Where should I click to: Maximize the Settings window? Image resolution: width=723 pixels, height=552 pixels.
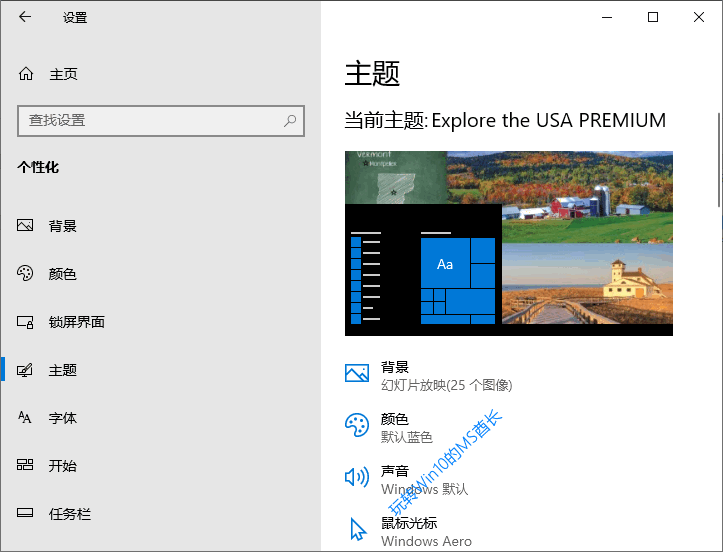point(652,18)
